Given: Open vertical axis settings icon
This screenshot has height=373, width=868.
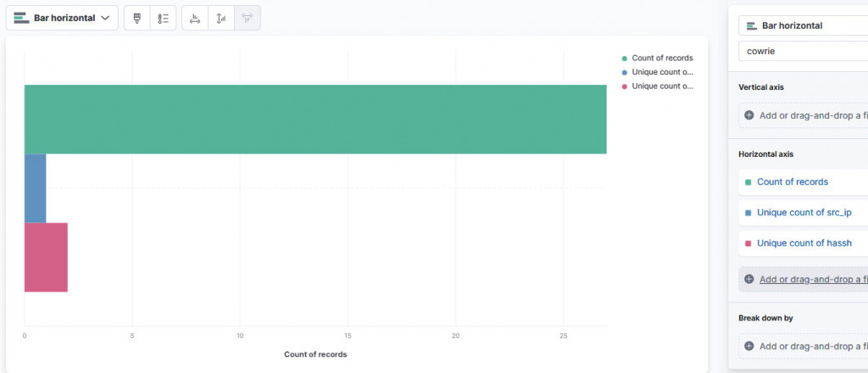Looking at the screenshot, I should point(221,18).
